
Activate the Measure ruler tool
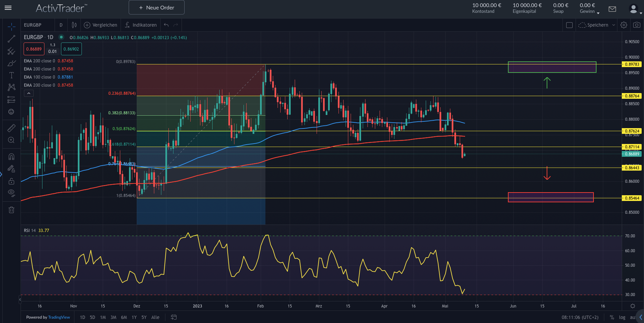tap(11, 128)
